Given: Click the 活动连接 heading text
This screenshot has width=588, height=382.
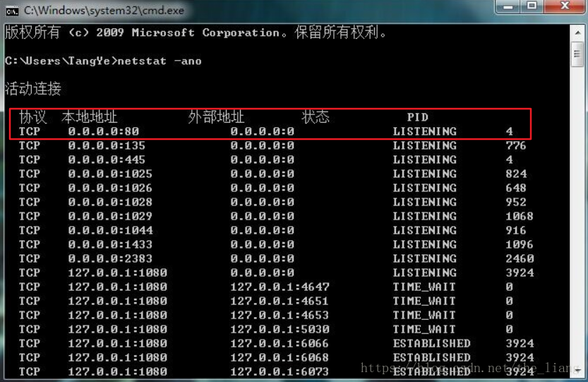Looking at the screenshot, I should tap(33, 89).
